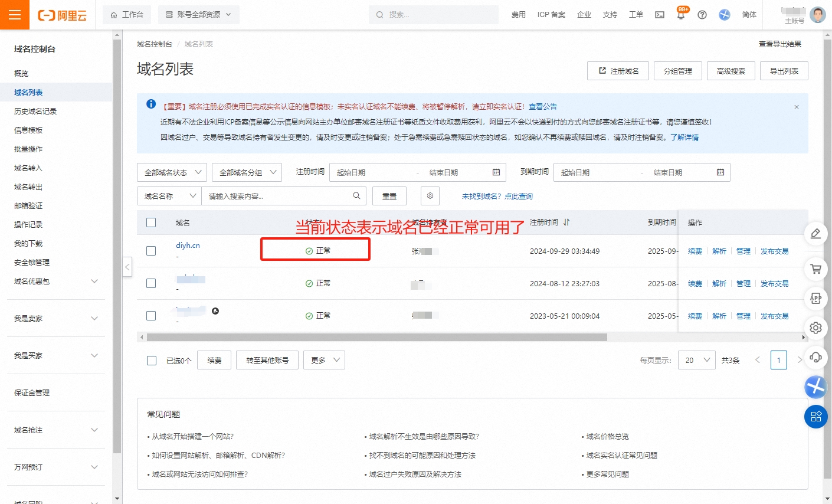The image size is (832, 504).
Task: Tick the checkbox beside 已选0个
Action: coord(151,360)
